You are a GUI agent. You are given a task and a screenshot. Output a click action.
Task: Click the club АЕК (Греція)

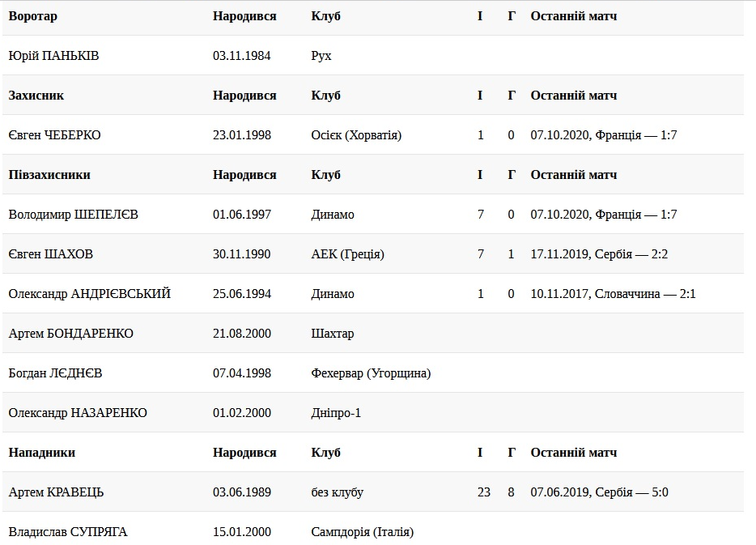tap(347, 254)
